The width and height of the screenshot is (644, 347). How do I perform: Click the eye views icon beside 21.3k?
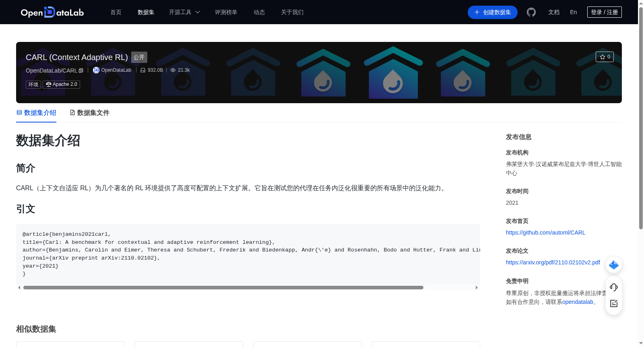point(173,70)
